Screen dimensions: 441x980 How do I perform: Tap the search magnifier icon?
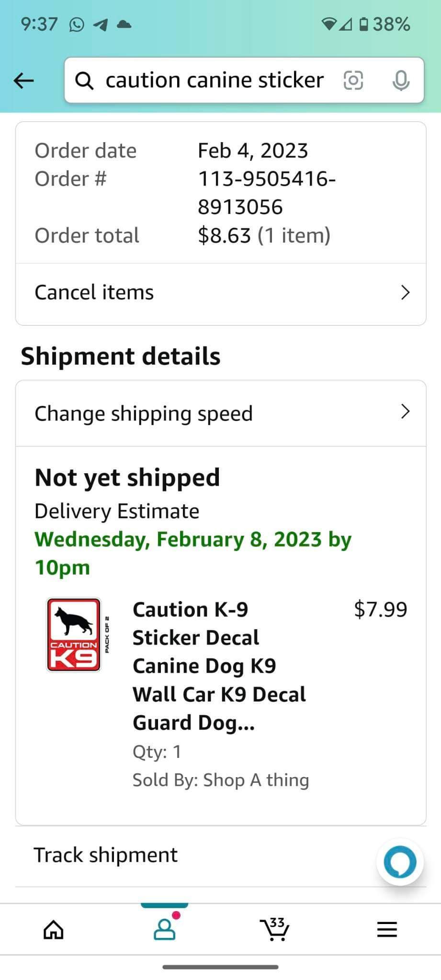[x=85, y=80]
